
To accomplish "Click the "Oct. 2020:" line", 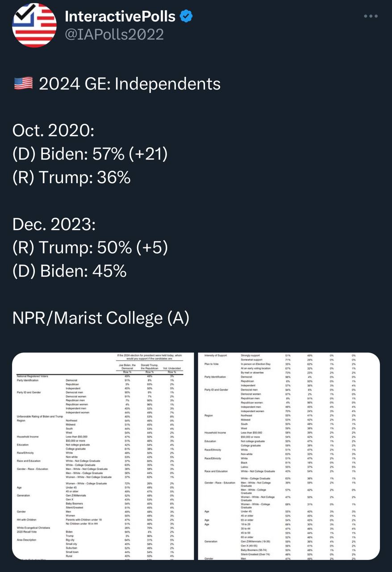I will (x=53, y=130).
